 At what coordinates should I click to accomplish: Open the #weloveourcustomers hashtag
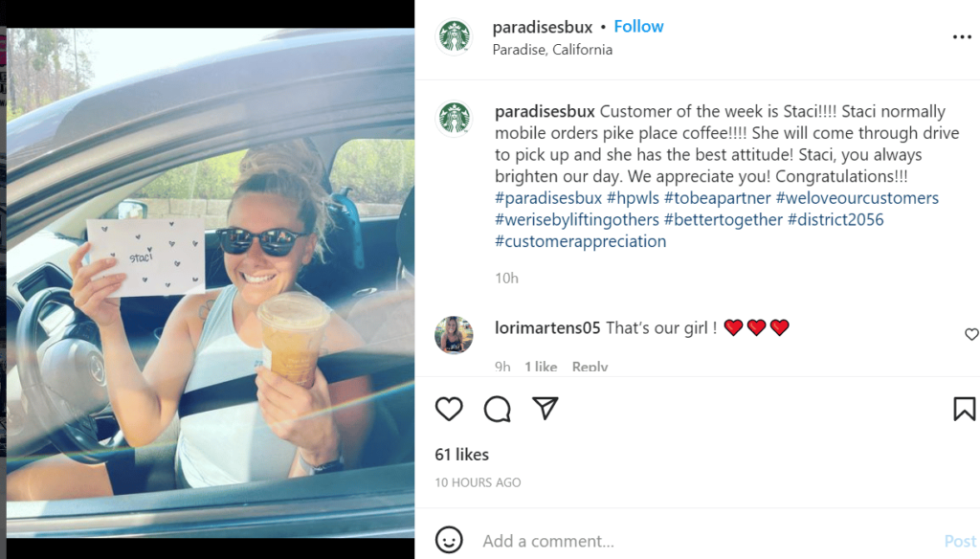(x=857, y=198)
